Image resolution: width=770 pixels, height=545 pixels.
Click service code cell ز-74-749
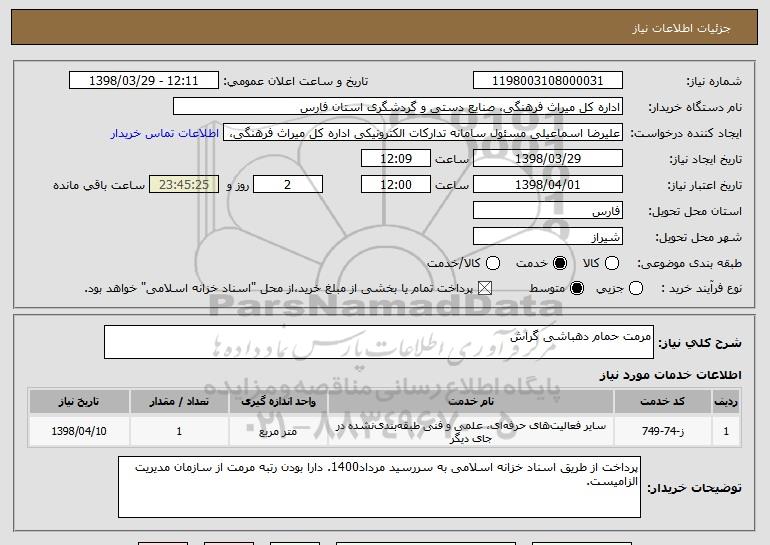coord(662,432)
